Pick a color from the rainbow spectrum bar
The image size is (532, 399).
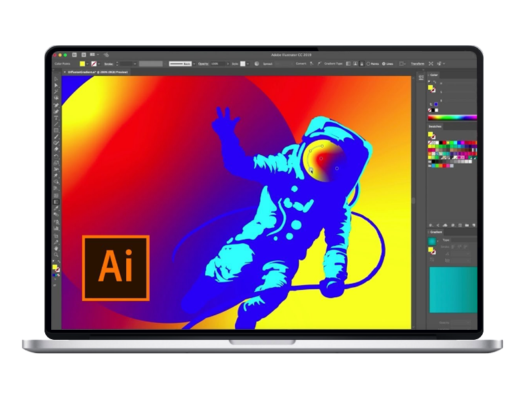click(x=452, y=117)
